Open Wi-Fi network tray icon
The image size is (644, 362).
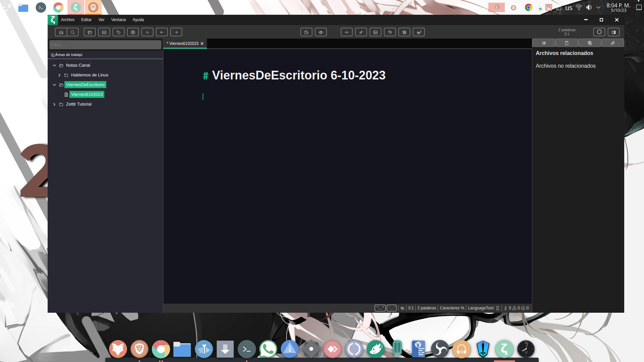point(579,7)
